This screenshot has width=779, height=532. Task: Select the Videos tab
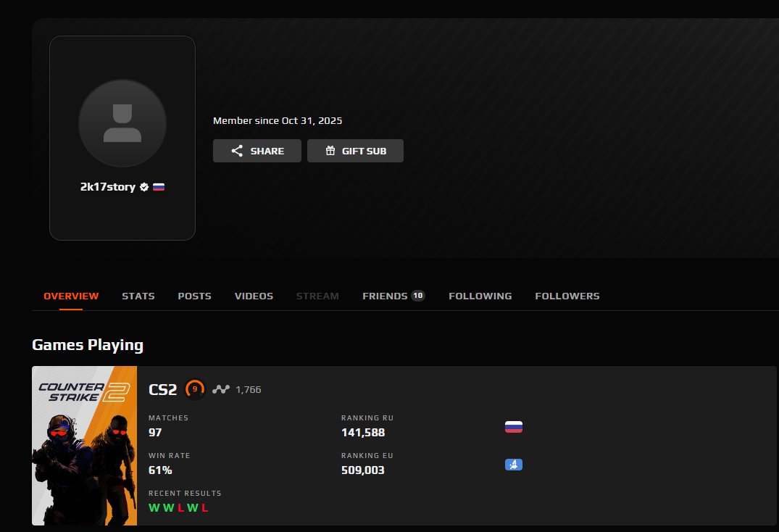coord(254,296)
